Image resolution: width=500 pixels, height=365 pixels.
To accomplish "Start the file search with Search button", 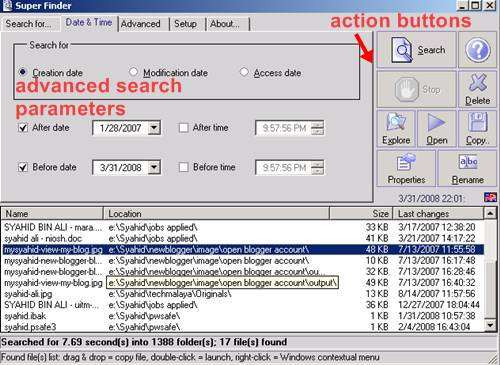I will tap(416, 50).
